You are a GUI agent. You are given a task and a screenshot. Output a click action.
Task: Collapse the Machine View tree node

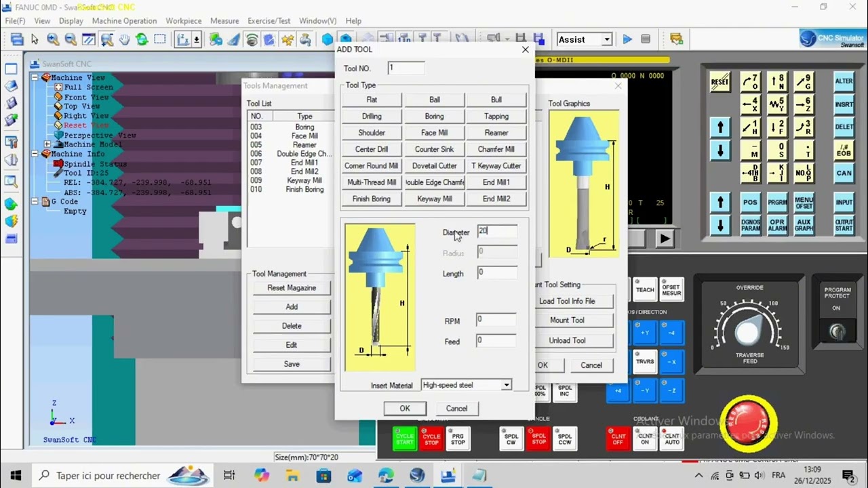pyautogui.click(x=35, y=78)
